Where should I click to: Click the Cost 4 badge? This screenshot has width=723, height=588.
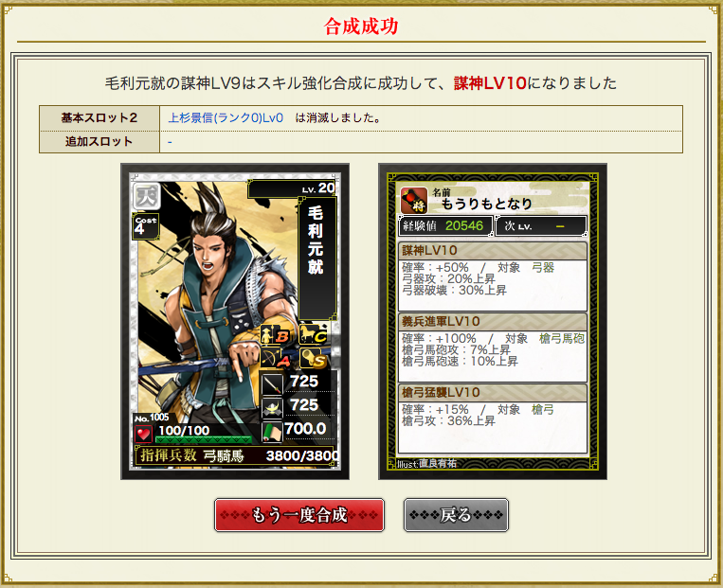click(x=146, y=226)
